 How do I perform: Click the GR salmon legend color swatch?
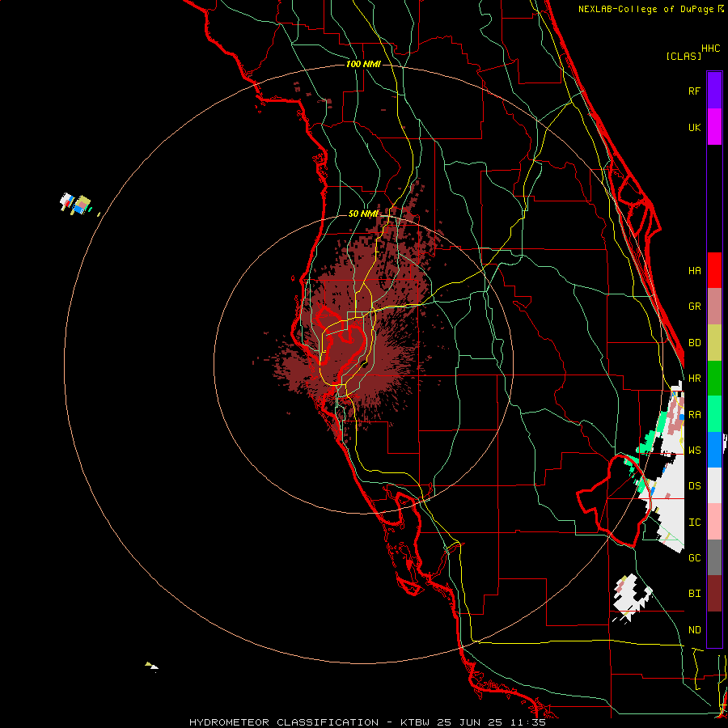point(714,306)
